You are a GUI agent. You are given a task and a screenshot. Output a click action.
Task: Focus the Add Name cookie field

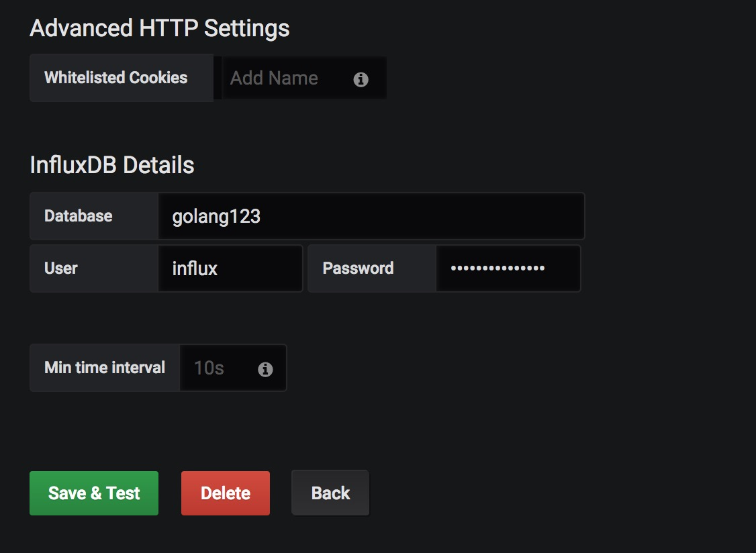click(x=287, y=78)
